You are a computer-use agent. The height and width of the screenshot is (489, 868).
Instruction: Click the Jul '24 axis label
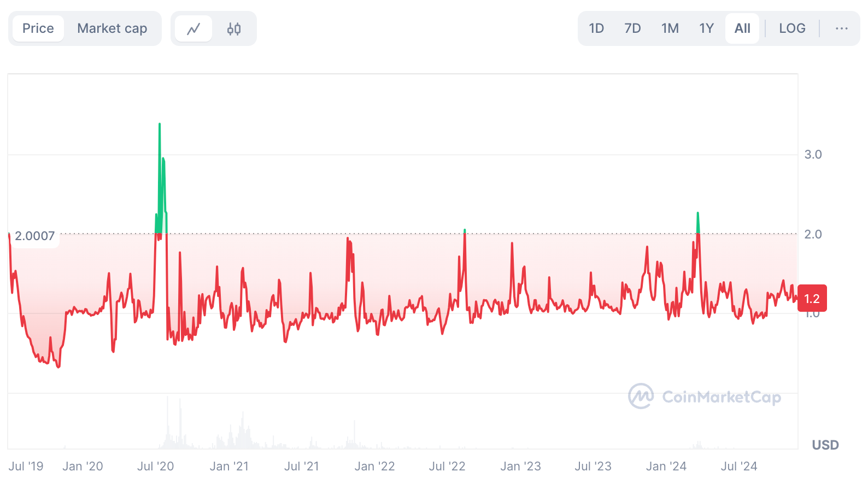738,467
